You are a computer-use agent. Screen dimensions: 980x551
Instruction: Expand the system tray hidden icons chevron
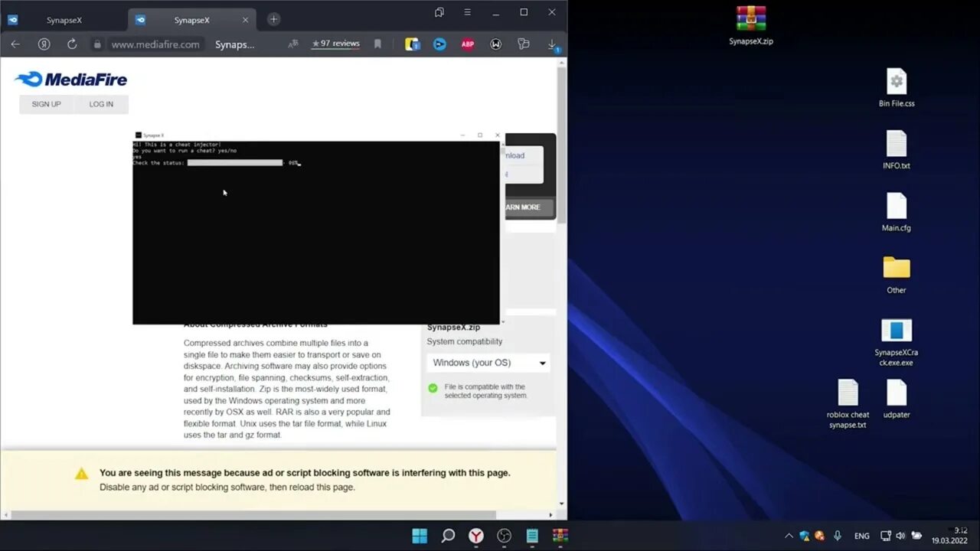[789, 536]
